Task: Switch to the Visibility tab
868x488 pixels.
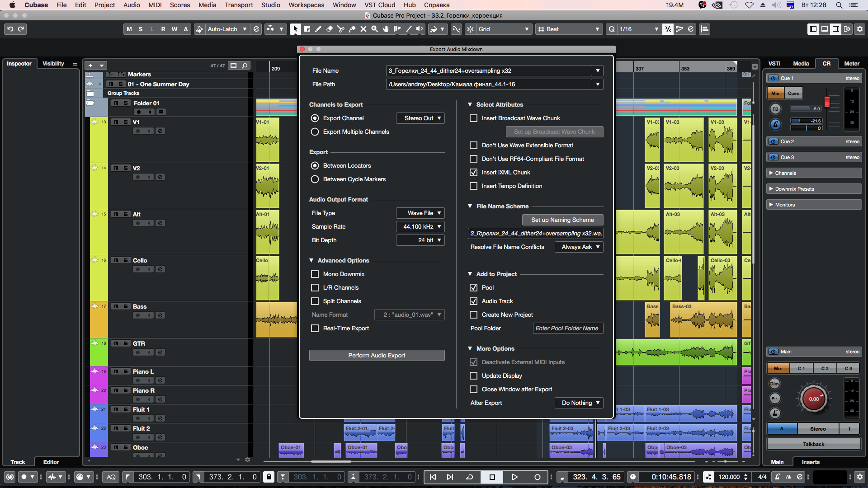Action: (53, 64)
